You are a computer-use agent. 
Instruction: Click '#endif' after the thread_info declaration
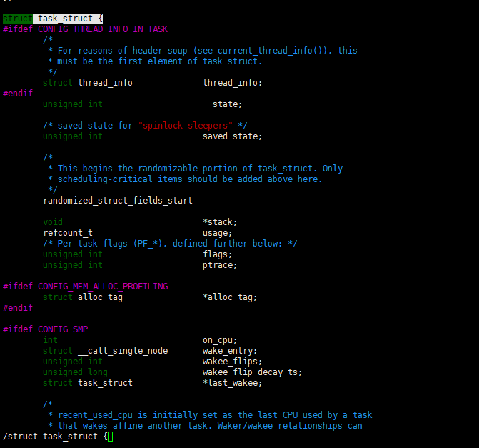click(x=18, y=94)
